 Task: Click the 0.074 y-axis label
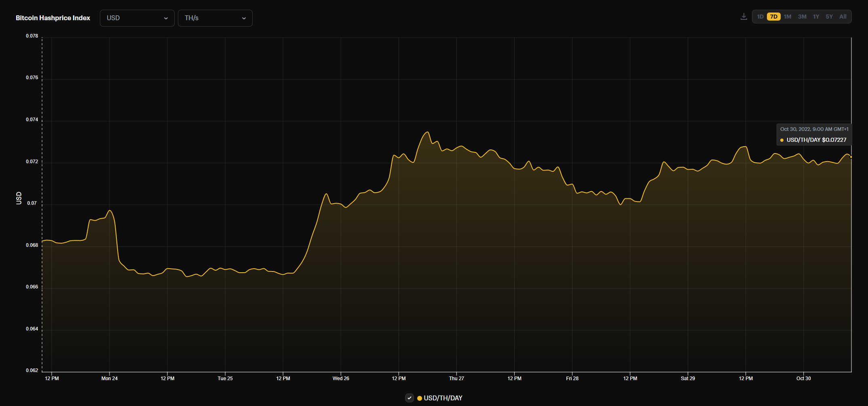click(x=32, y=120)
